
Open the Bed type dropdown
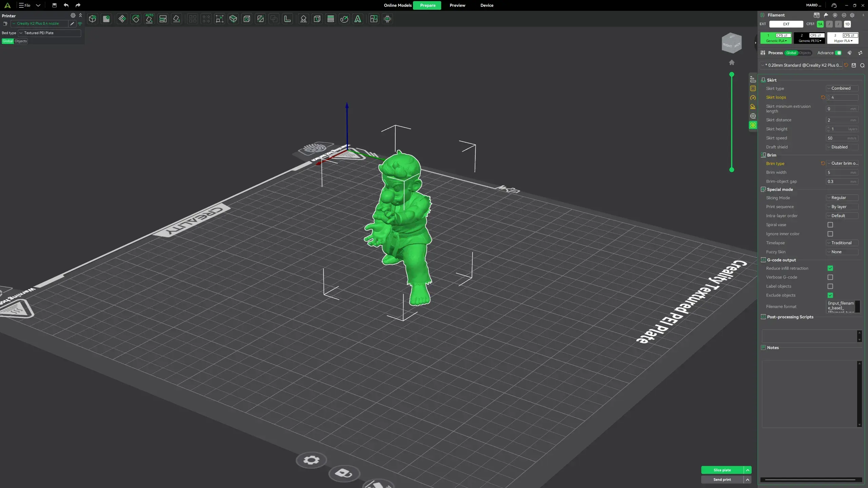(x=50, y=33)
